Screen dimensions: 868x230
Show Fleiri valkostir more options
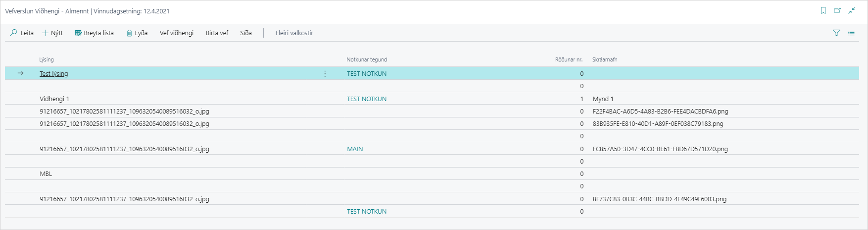pyautogui.click(x=294, y=33)
